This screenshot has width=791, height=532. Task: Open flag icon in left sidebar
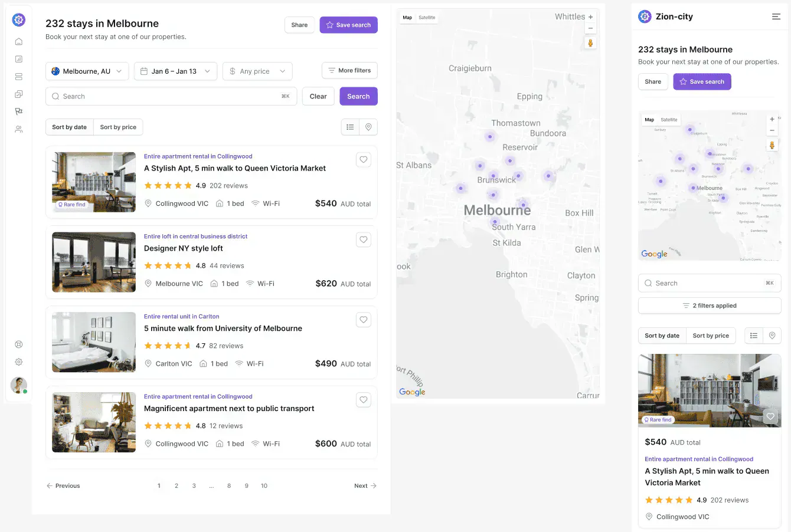[19, 111]
